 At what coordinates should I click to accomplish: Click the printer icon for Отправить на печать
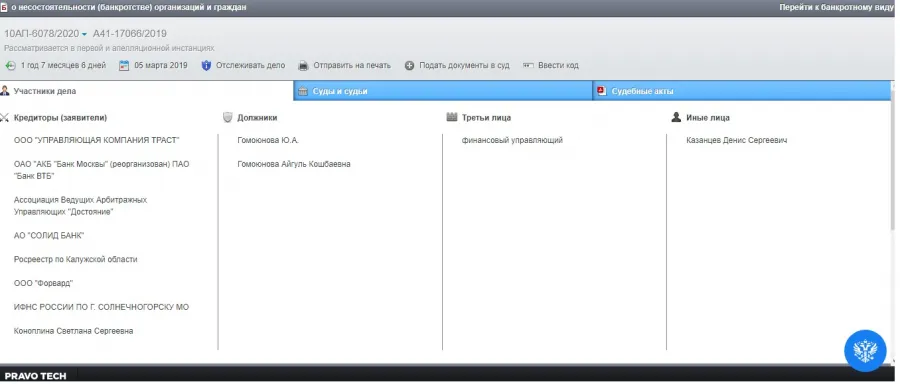point(304,66)
